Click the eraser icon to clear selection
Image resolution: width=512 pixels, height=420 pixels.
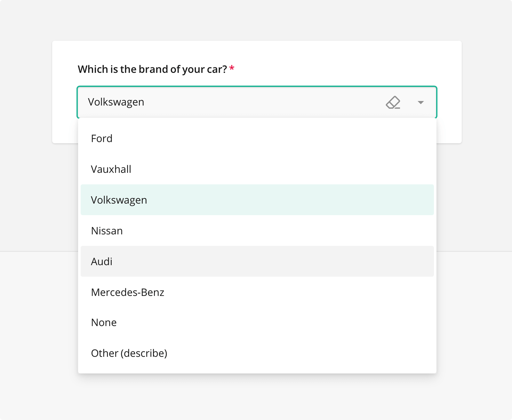click(x=393, y=102)
